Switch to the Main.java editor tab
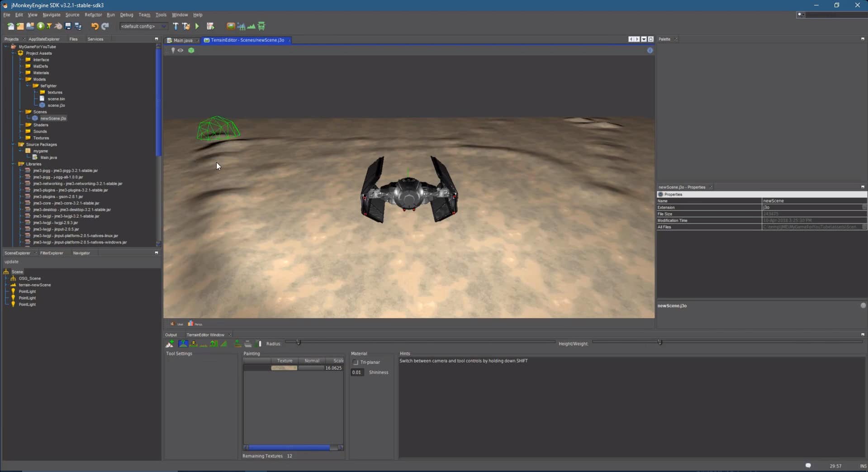This screenshot has width=868, height=472. (x=182, y=40)
